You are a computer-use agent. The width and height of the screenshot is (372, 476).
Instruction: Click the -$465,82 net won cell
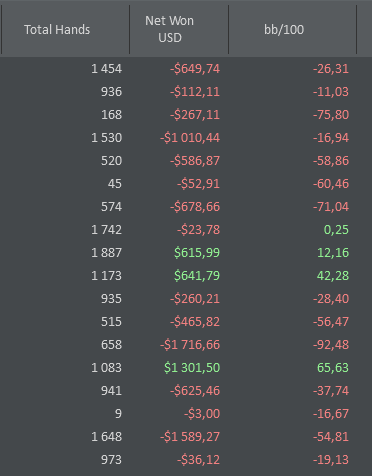(x=195, y=322)
